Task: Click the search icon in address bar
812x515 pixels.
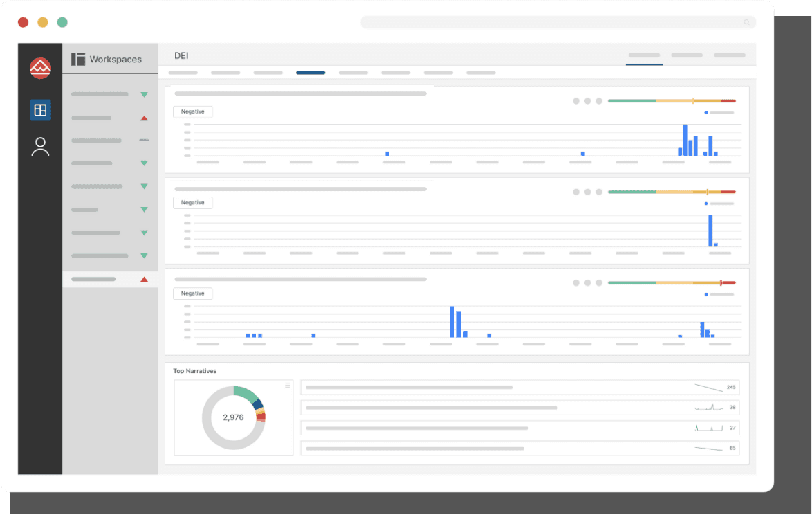Action: coord(746,22)
